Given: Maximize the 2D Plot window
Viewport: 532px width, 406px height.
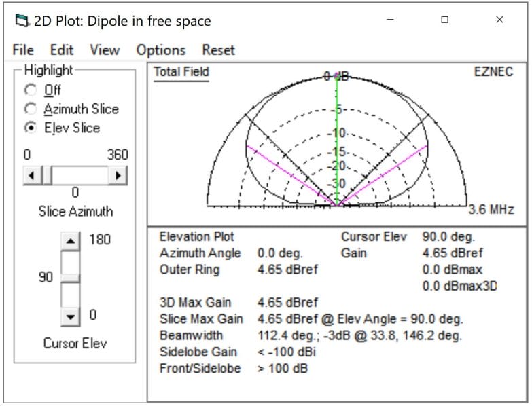Looking at the screenshot, I should pos(444,20).
